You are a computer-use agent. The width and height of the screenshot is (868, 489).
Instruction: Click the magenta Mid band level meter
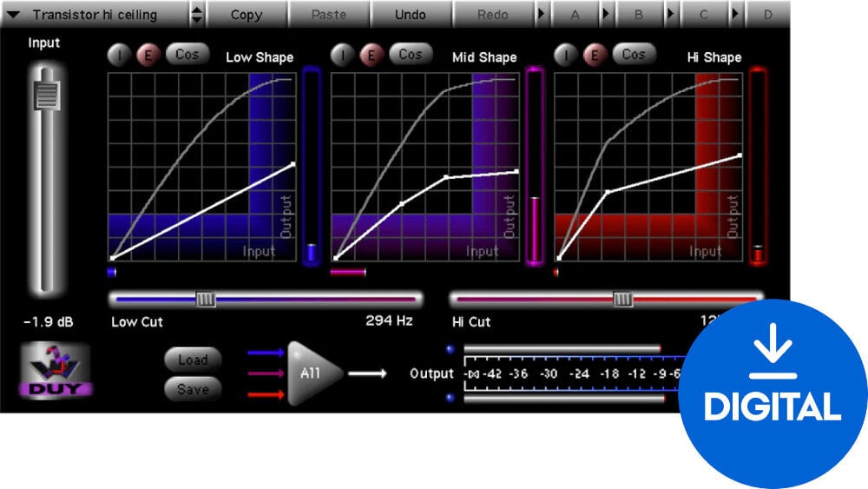click(x=535, y=166)
